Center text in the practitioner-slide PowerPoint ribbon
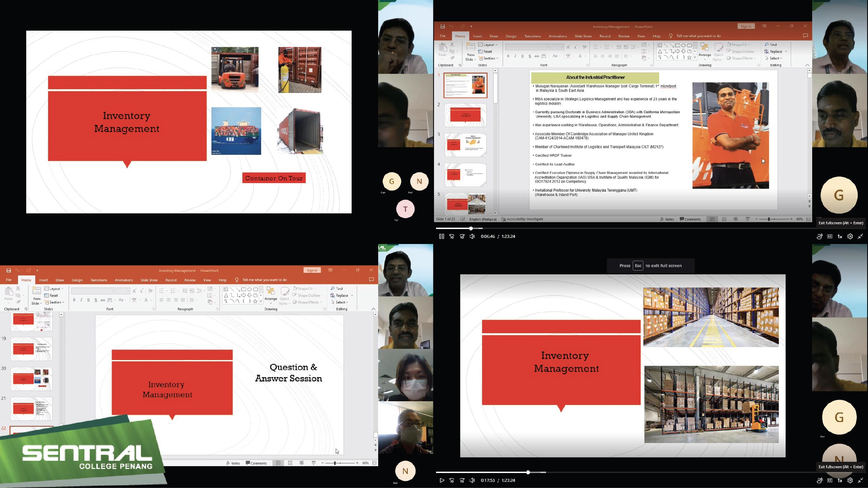This screenshot has width=868, height=488. tap(602, 56)
